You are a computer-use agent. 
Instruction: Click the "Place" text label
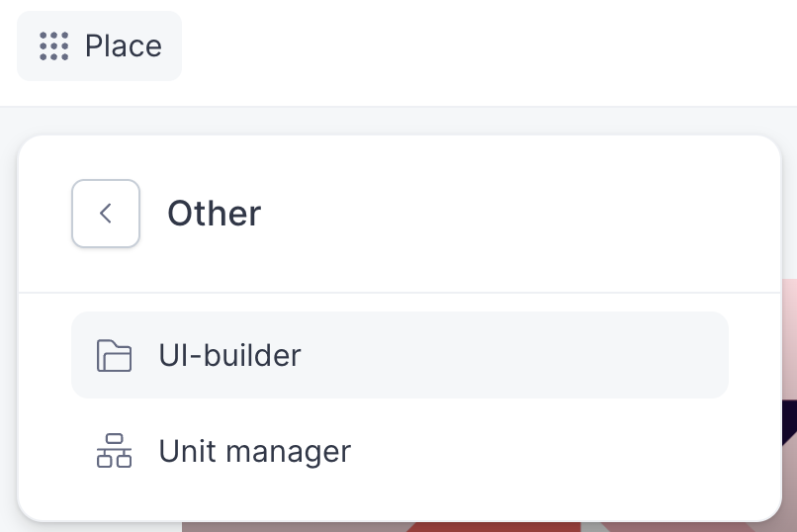124,46
